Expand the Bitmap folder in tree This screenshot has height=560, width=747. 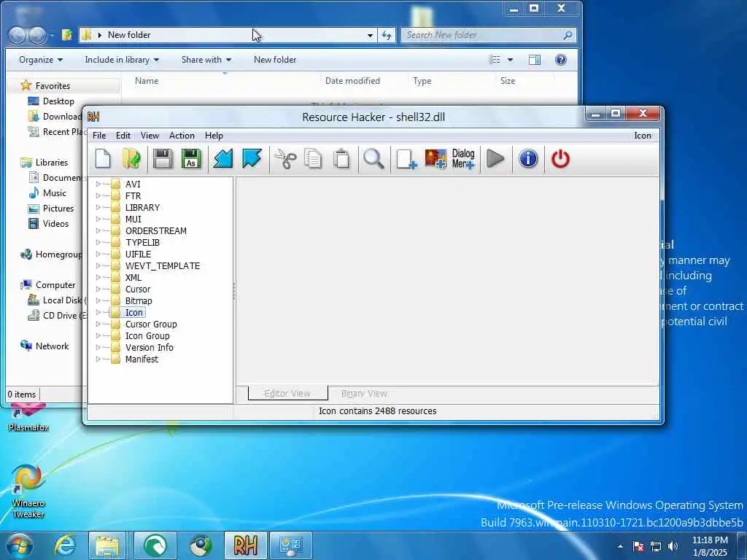click(x=98, y=300)
